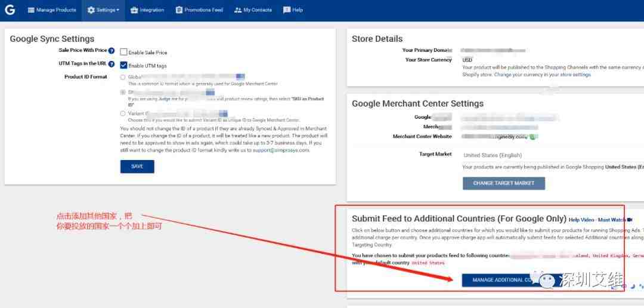Click the video camera icon beside Must Watch
Image resolution: width=644 pixels, height=308 pixels.
pos(629,220)
